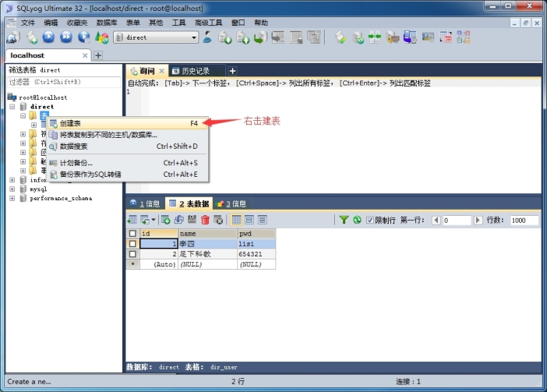This screenshot has width=547, height=392.
Task: Sort by the name column header
Action: coord(207,233)
